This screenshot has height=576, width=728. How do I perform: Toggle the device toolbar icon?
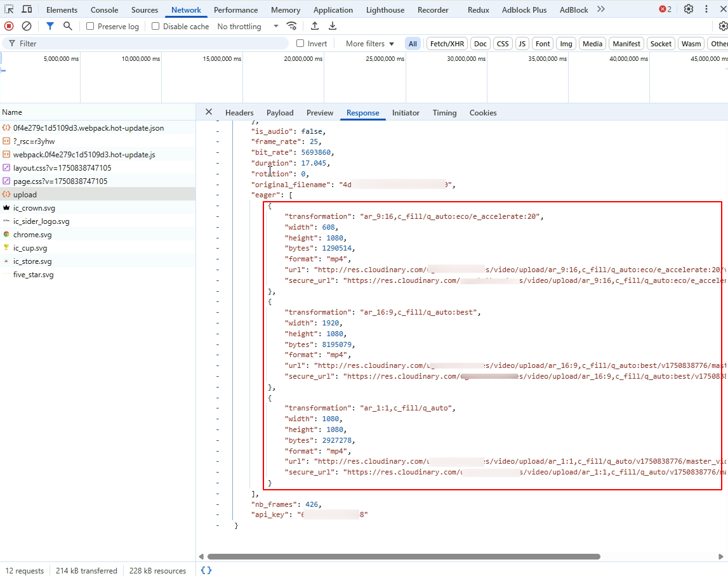click(27, 10)
